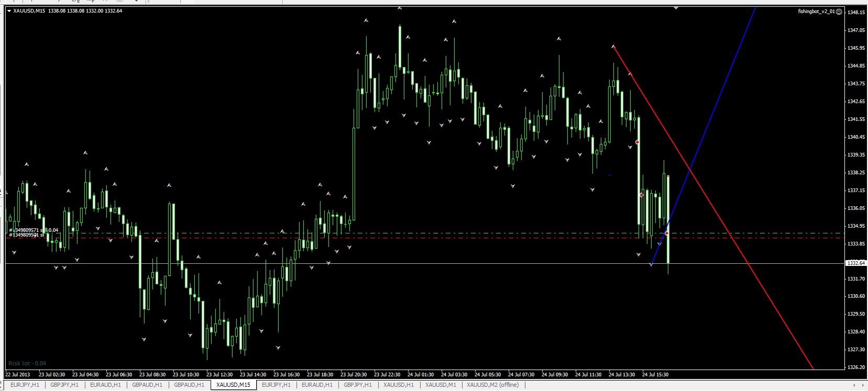Click the 23 Jul 12:30 time label
The height and width of the screenshot is (391, 868).
click(219, 374)
